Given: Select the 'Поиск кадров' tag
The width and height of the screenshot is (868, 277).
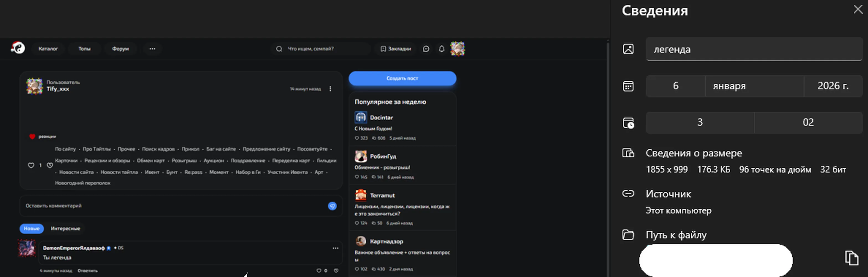Looking at the screenshot, I should click(x=158, y=149).
